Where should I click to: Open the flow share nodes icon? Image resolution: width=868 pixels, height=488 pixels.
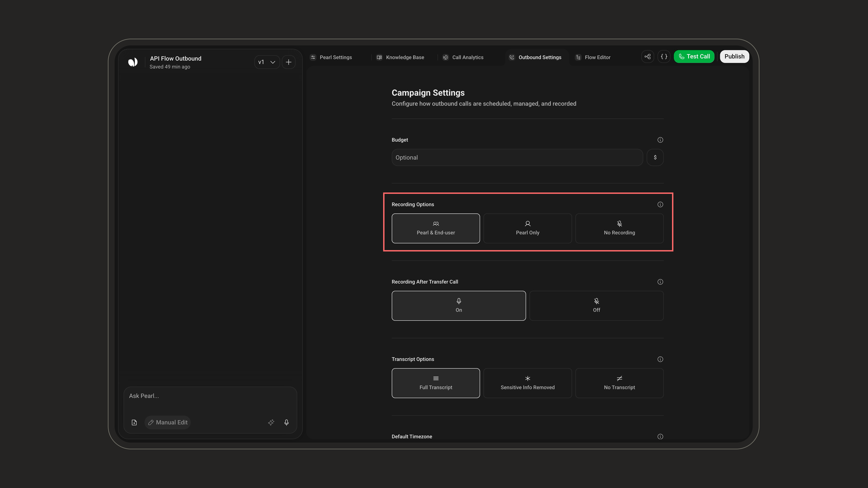pos(648,57)
